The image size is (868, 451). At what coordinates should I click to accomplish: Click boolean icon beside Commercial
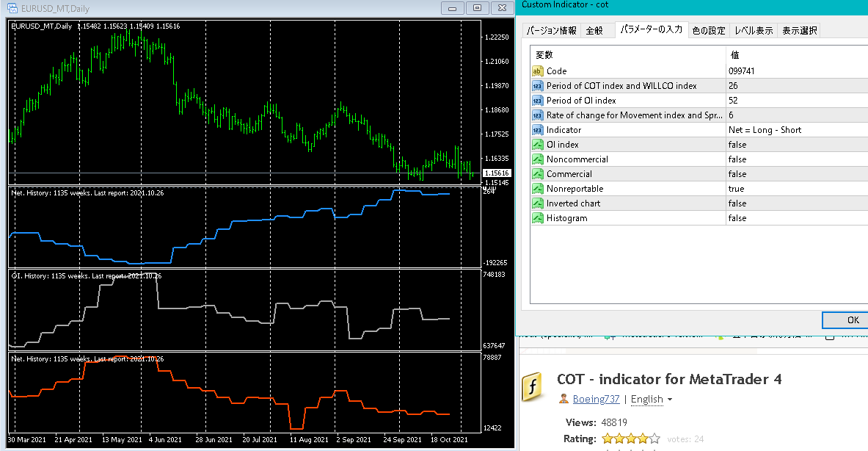pos(537,174)
